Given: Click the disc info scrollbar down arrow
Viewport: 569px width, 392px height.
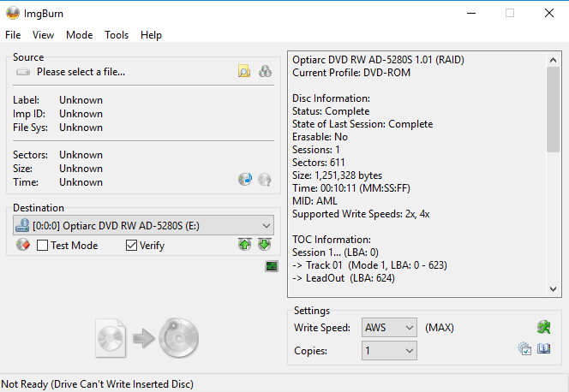Looking at the screenshot, I should coord(553,288).
